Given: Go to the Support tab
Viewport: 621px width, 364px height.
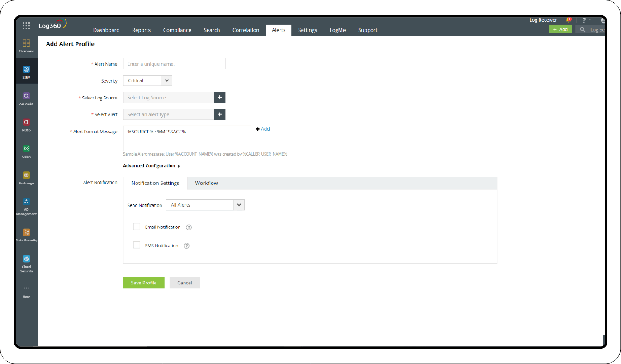Looking at the screenshot, I should click(368, 30).
